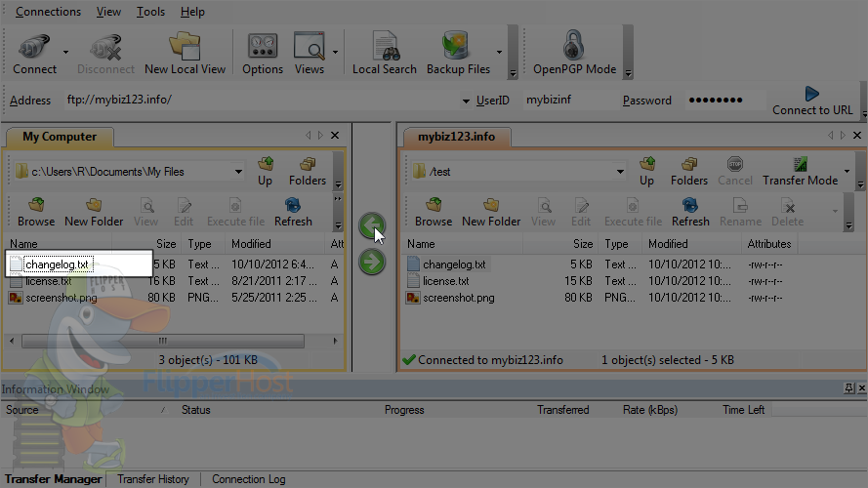Open the View menu
Screen dimensions: 868x488
[x=108, y=12]
